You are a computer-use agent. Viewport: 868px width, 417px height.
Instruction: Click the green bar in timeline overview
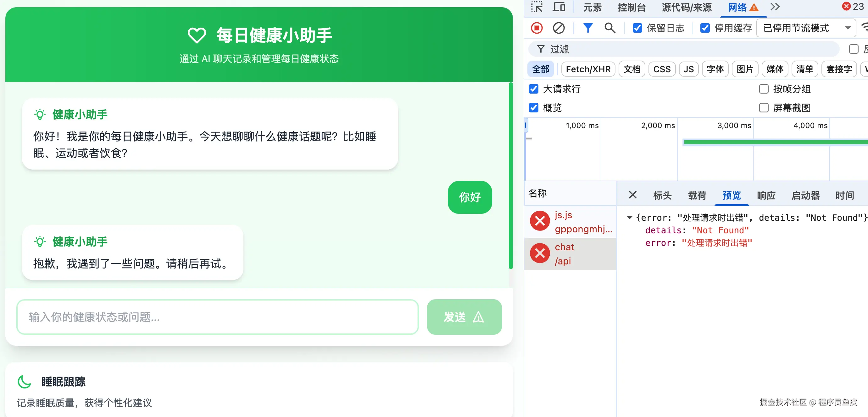(x=775, y=142)
